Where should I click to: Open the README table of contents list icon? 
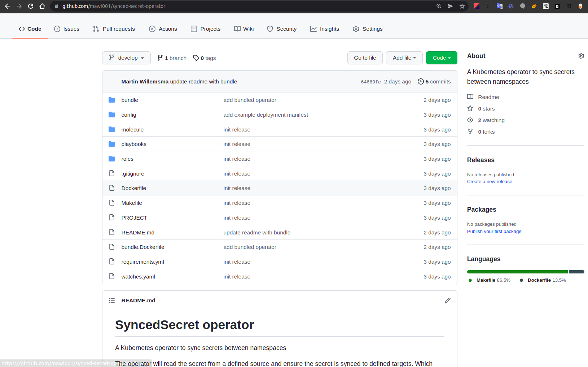[112, 301]
